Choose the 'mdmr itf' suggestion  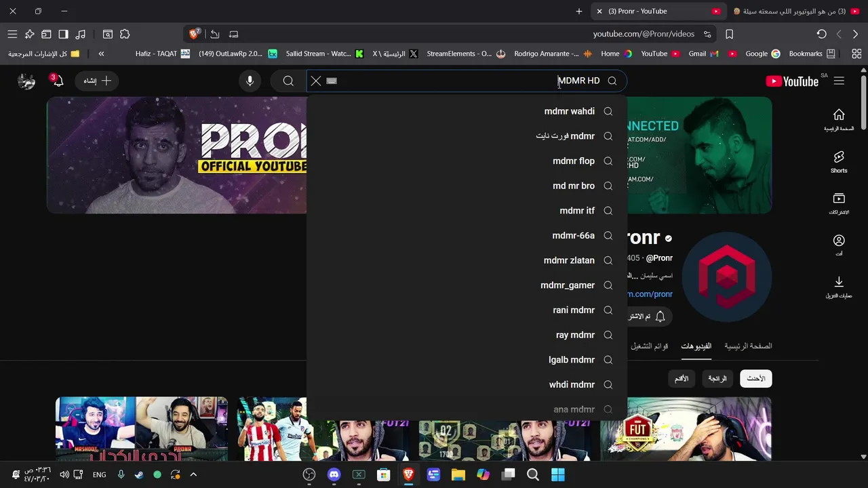(467, 211)
